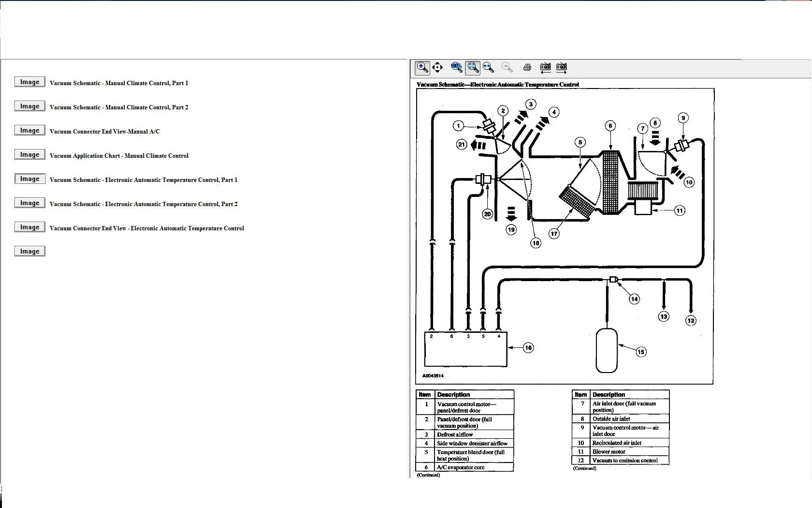Click text 'Vacuum Application Chart - Manual Climate Control'

tap(119, 156)
